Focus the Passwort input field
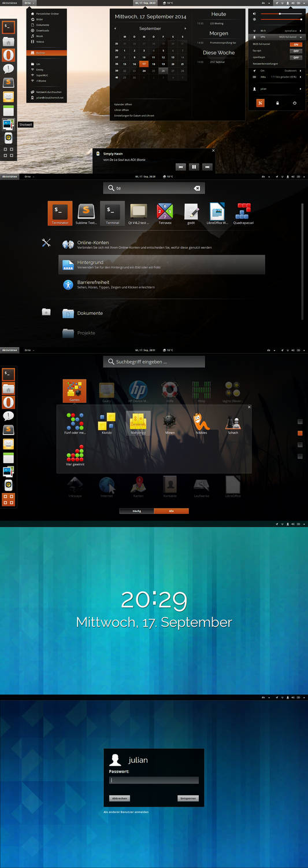 pos(154,780)
